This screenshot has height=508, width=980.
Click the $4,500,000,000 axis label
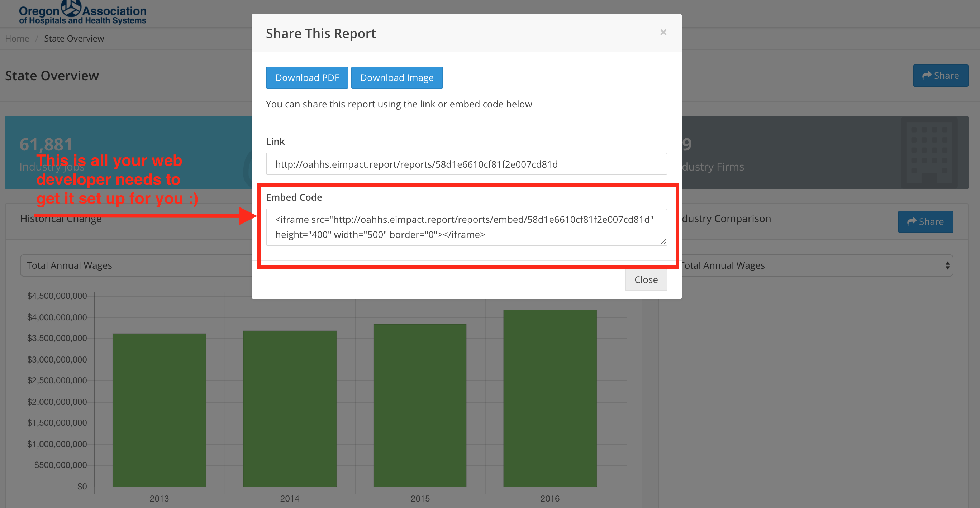pos(57,296)
